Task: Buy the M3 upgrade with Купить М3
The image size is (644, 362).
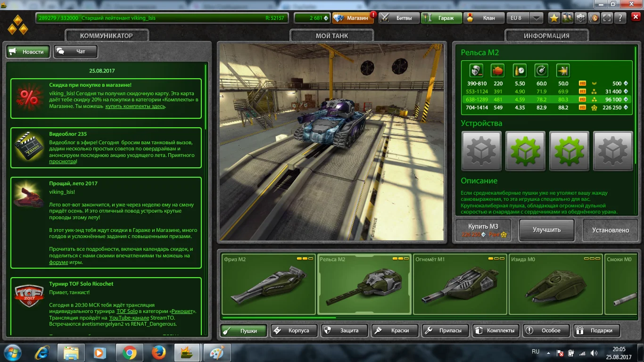Action: pos(483,230)
